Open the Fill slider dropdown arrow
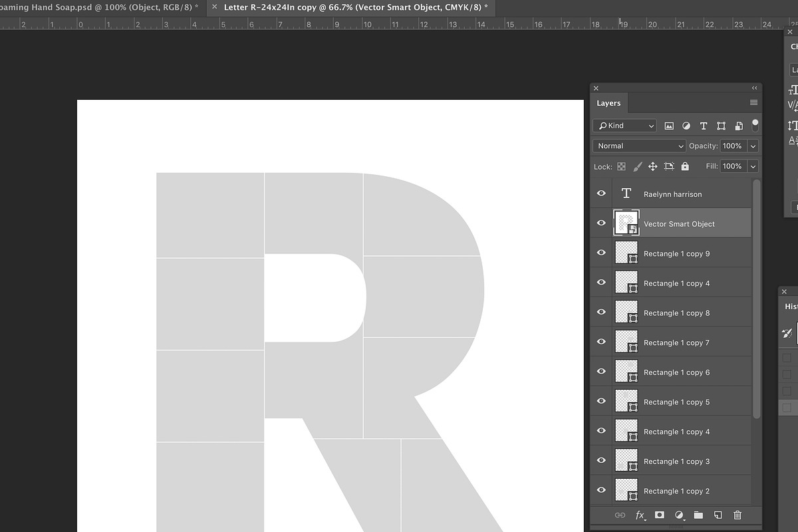Viewport: 798px width, 532px height. [753, 166]
